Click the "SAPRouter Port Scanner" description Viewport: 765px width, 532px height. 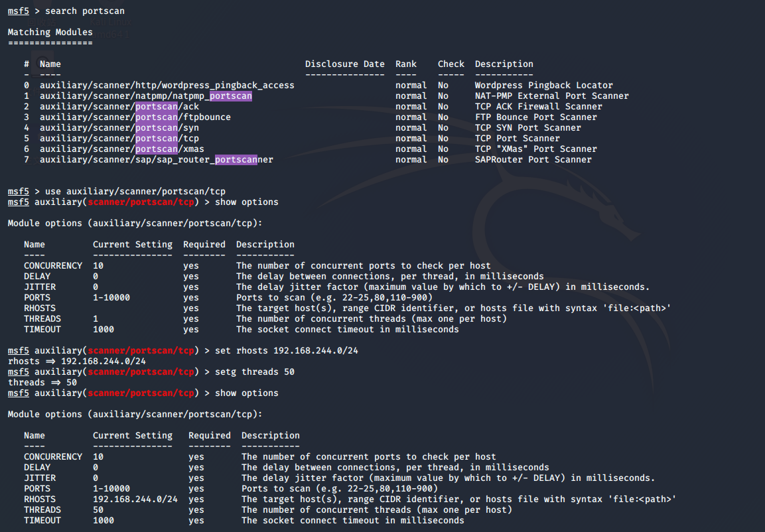[x=533, y=160]
